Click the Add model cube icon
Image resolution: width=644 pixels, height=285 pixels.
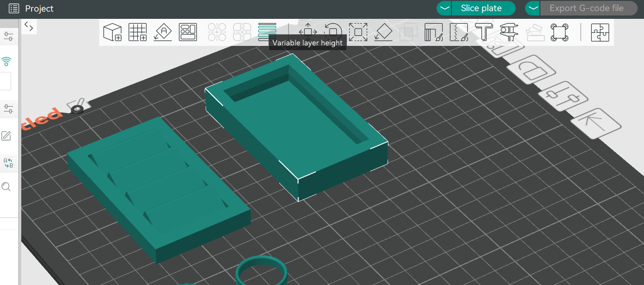[x=112, y=32]
